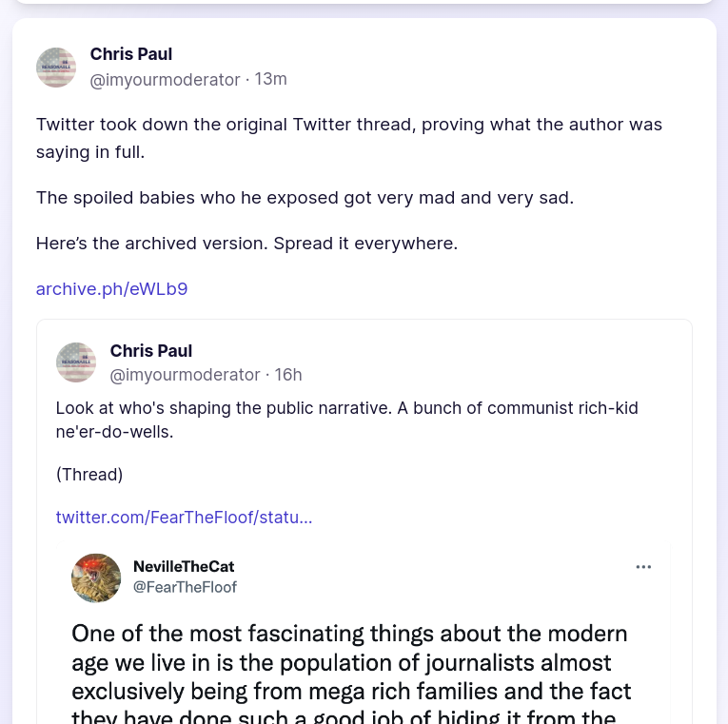Click the "spoiled babies" sentence
Screen dimensions: 728x724
coord(305,197)
